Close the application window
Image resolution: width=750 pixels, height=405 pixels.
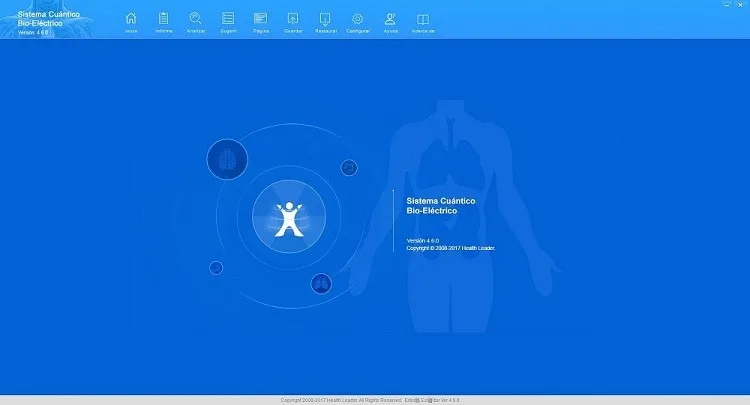(x=740, y=5)
